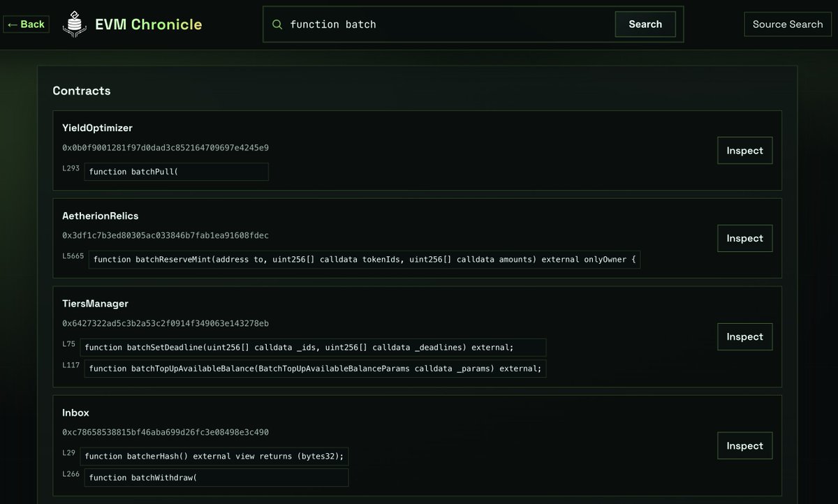Click line number L293
The width and height of the screenshot is (838, 504).
coord(71,168)
